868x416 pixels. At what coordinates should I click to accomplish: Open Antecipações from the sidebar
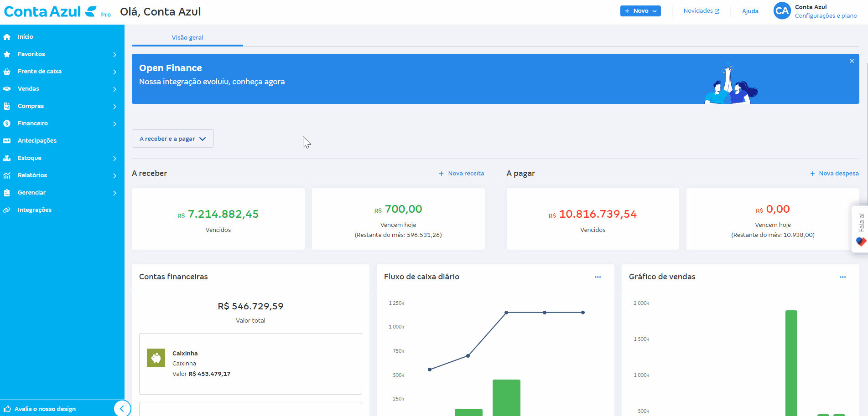coord(7,140)
